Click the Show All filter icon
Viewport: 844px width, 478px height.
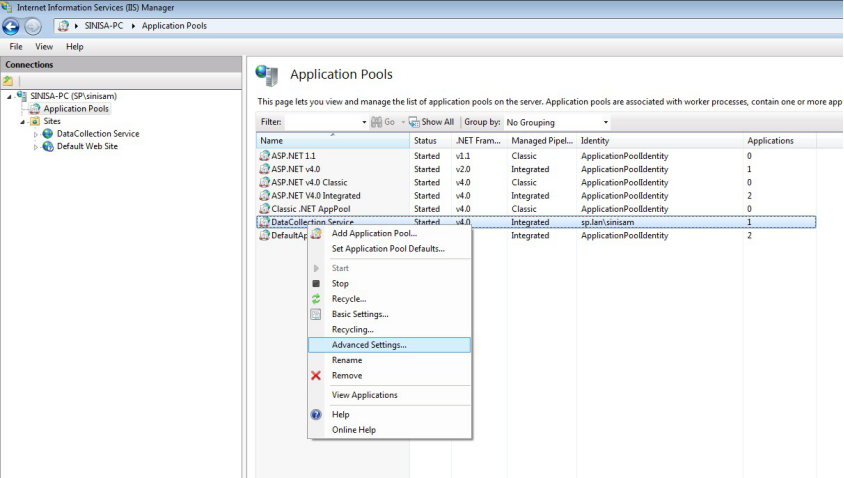pyautogui.click(x=414, y=122)
